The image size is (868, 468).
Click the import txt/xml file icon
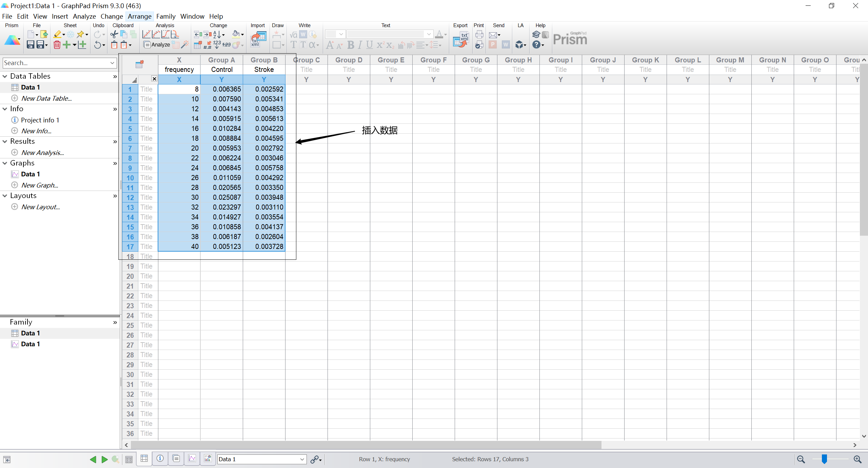coord(258,40)
